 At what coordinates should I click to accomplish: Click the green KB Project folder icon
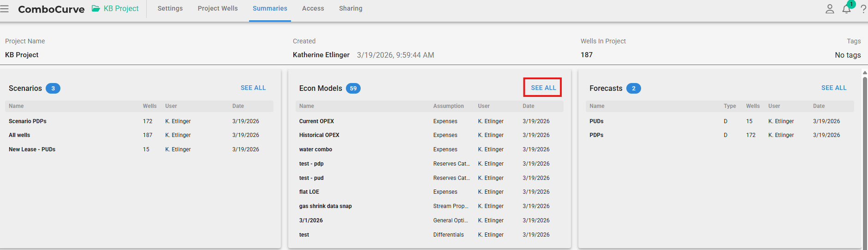[96, 8]
